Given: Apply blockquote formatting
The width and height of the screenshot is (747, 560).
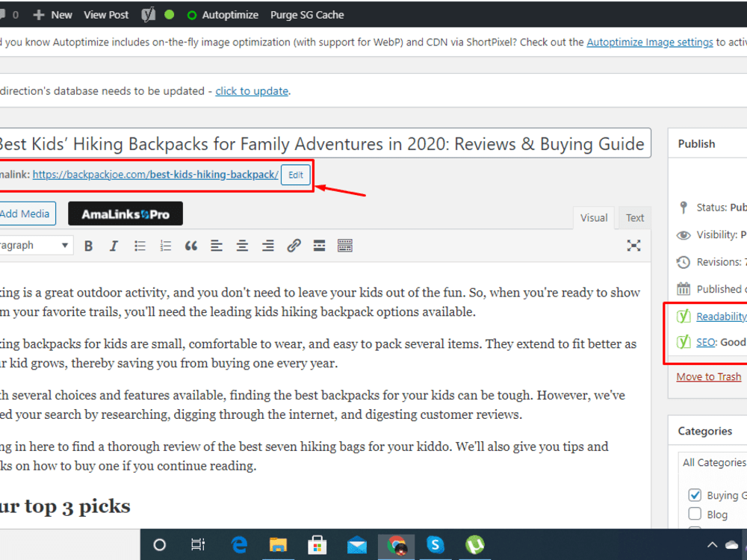Looking at the screenshot, I should click(191, 246).
